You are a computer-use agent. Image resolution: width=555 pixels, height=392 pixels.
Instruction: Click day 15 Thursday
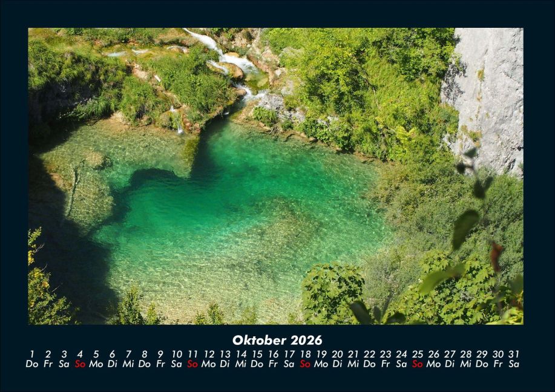tap(257, 359)
